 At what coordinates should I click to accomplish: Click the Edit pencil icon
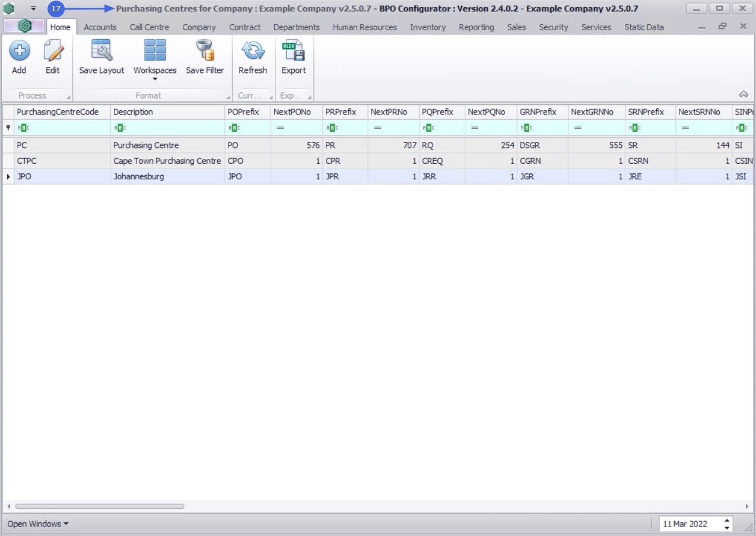(x=53, y=51)
